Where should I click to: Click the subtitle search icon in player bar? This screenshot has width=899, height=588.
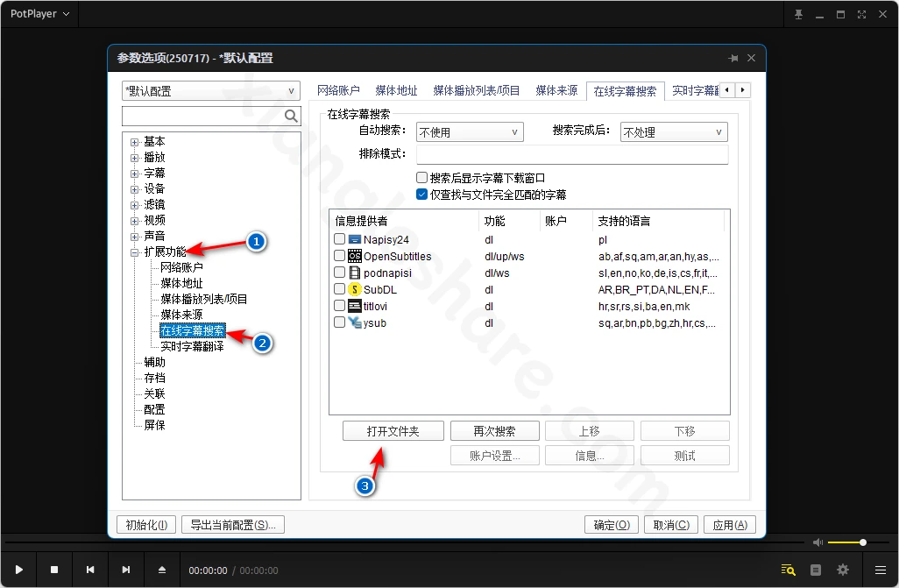click(x=788, y=570)
